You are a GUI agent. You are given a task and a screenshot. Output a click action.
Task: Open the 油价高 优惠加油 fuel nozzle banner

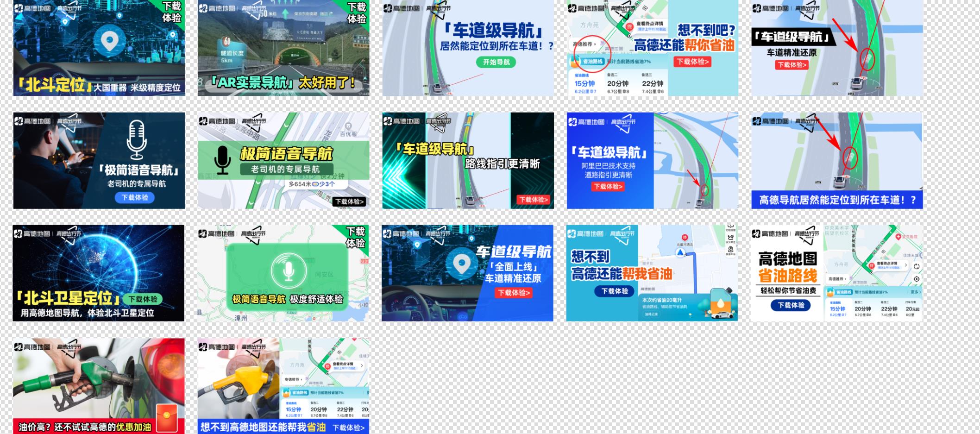(99, 386)
